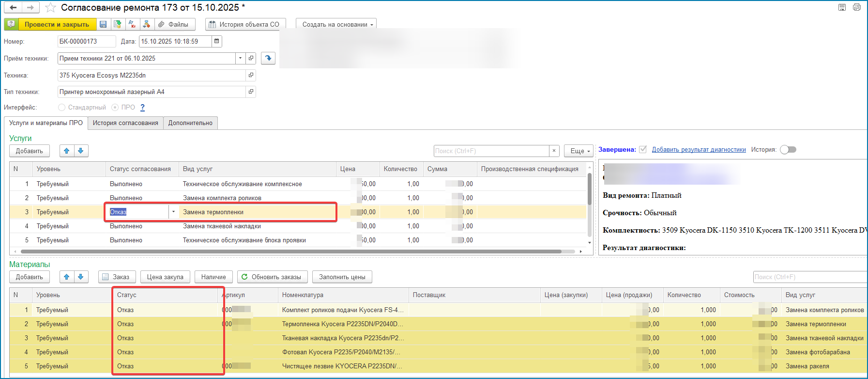Viewport: 868px width, 379px height.
Task: Open the Дополнительно tab
Action: (x=190, y=123)
